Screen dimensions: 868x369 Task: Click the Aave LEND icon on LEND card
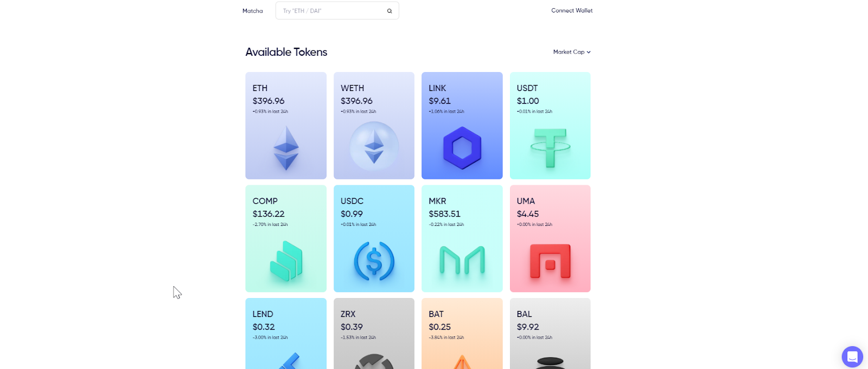point(289,361)
